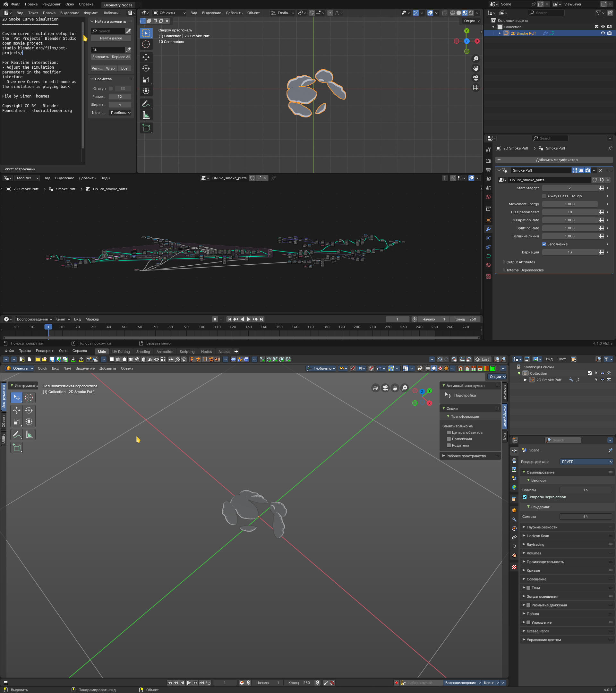Open World properties tab in lower properties editor
The image size is (616, 693).
[x=514, y=488]
